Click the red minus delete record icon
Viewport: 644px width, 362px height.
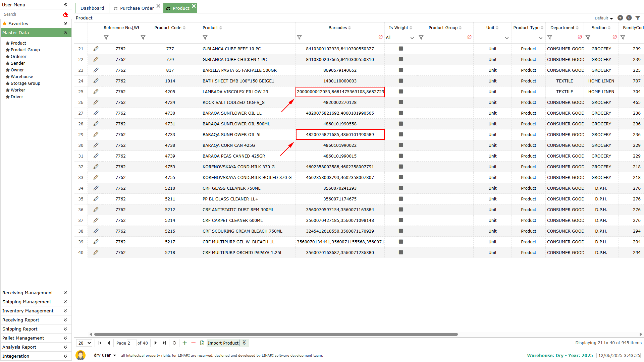[x=194, y=343]
